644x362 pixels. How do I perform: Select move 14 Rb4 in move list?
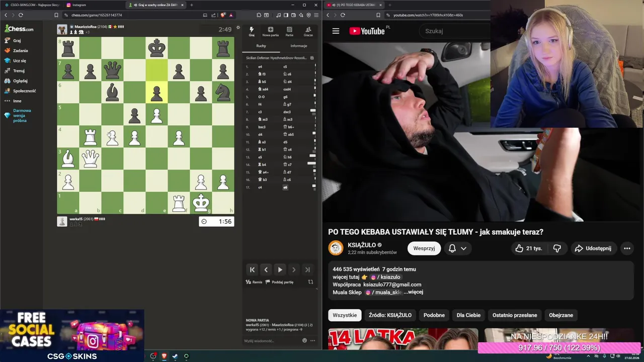tap(263, 164)
